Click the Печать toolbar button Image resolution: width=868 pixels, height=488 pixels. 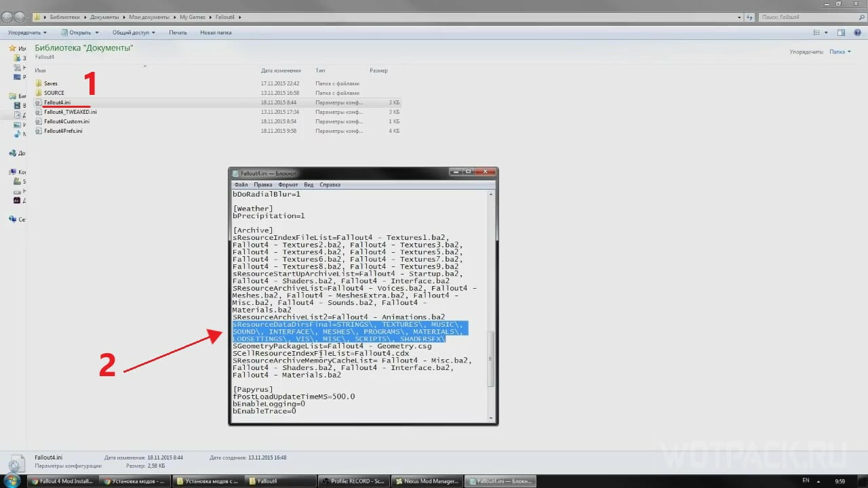(x=178, y=33)
